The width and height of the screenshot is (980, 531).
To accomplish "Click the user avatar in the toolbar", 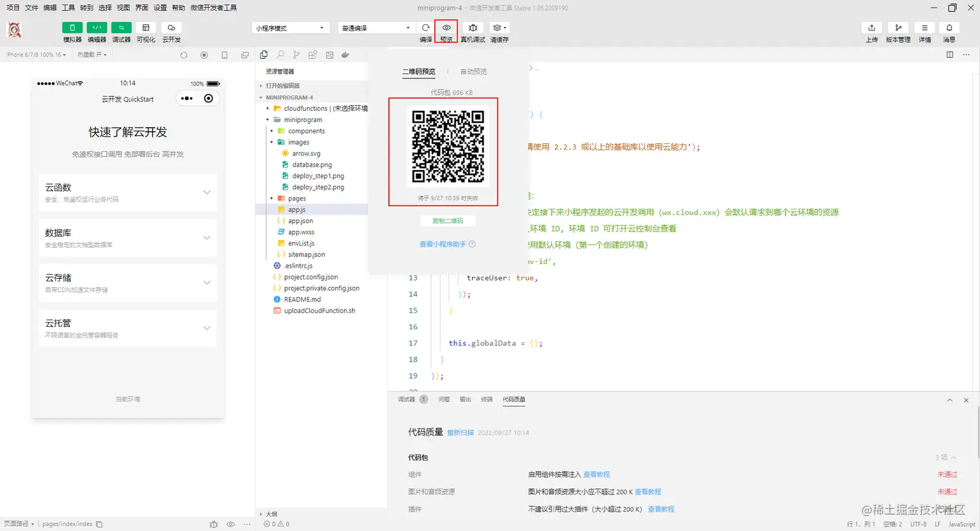I will (14, 30).
